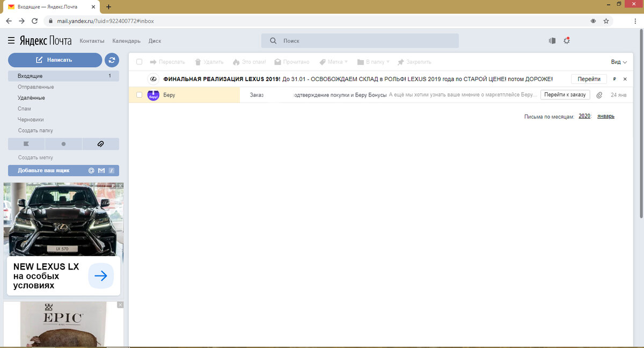Open the В папку dropdown
644x348 pixels.
[374, 62]
